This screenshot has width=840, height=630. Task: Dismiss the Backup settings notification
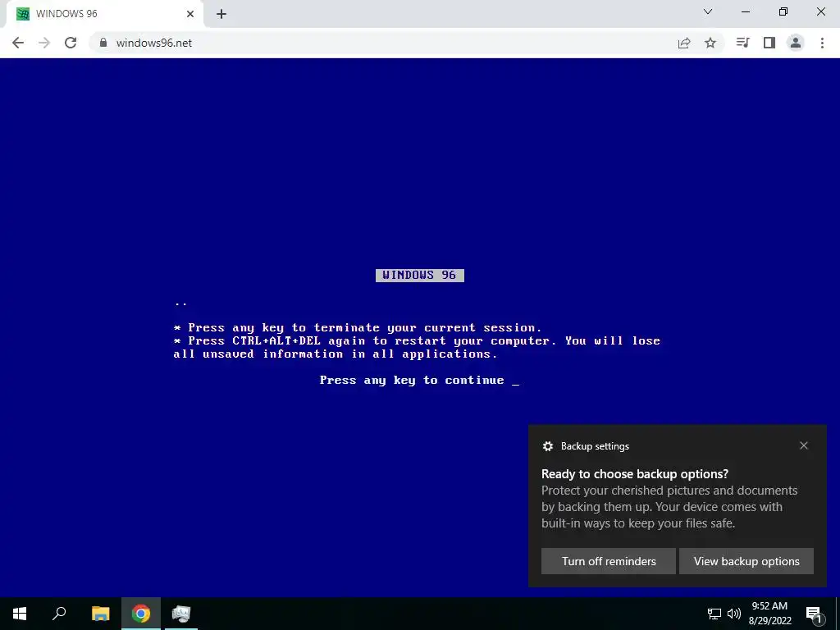tap(804, 445)
